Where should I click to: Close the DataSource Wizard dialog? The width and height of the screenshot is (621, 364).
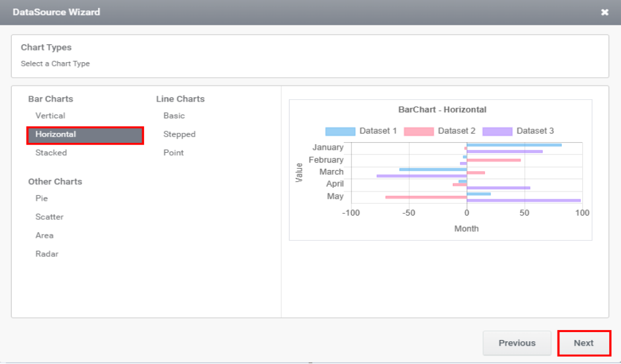click(604, 12)
